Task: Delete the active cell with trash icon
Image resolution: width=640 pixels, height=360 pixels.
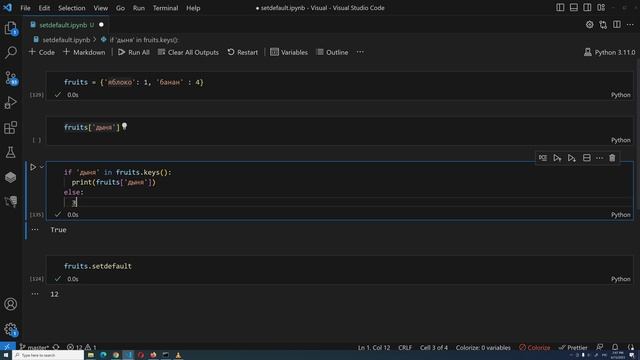Action: coord(612,158)
